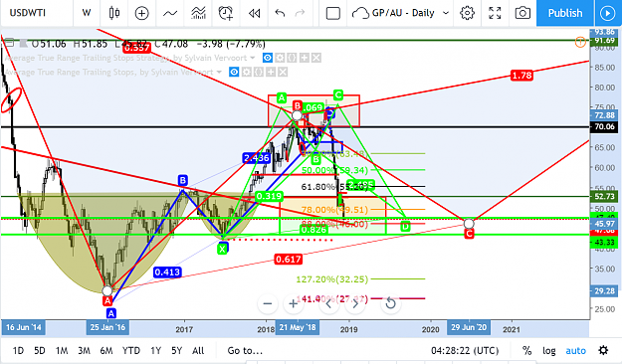Expand ATR Trailing Stops indicator dropdown arrow
Image resolution: width=622 pixels, height=364 pixels.
(x=219, y=73)
